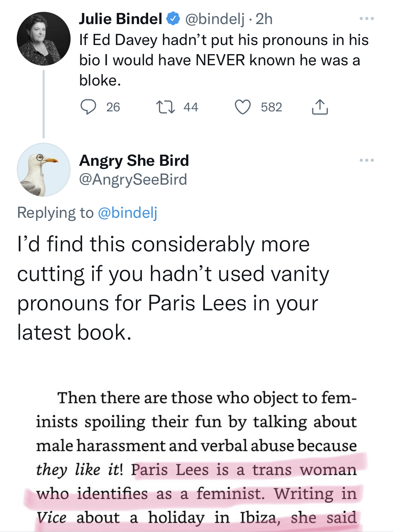
Task: Open the attached book page image
Action: [x=196, y=457]
